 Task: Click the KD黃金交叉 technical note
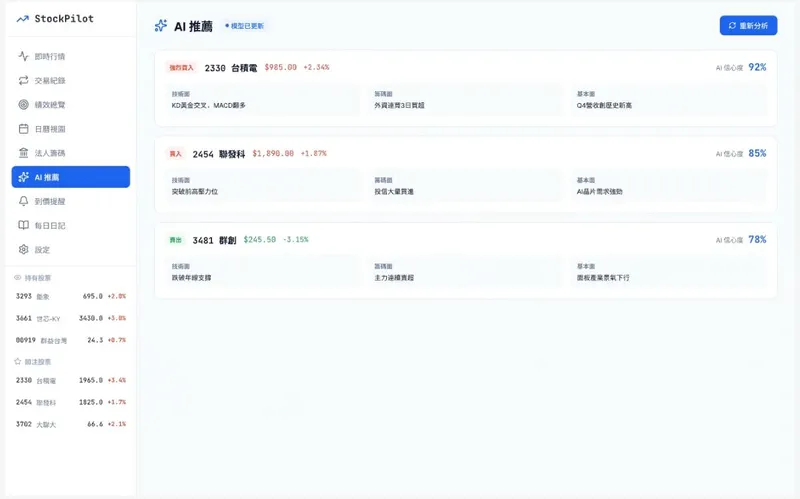tap(209, 106)
